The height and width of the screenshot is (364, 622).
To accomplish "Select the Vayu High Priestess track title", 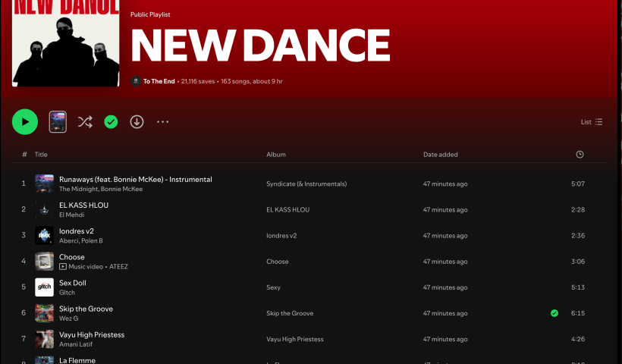I will coord(92,334).
